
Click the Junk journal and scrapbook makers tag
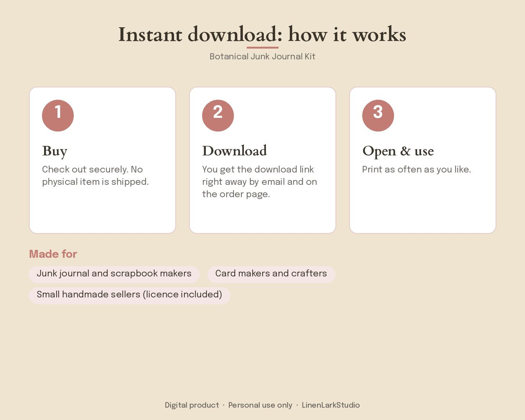(x=114, y=274)
